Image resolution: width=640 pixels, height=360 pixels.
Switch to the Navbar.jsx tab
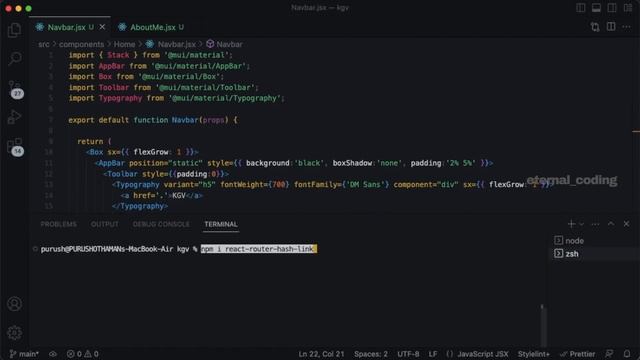(66, 27)
